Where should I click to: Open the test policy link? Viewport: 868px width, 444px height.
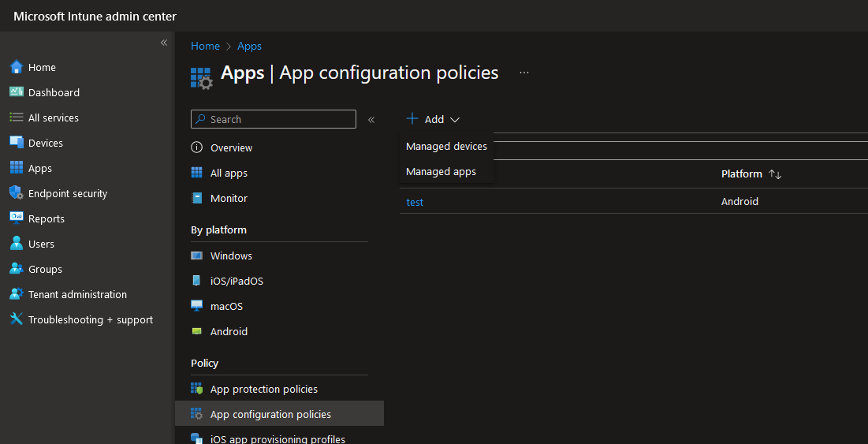pos(415,202)
